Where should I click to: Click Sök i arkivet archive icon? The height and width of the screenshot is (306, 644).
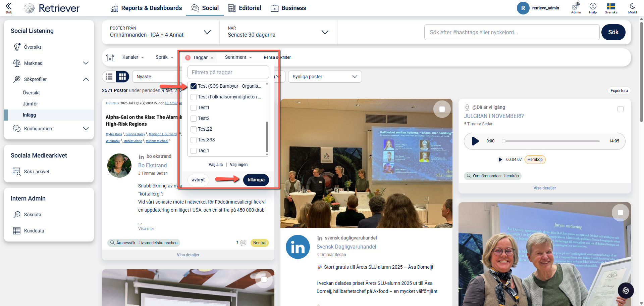click(16, 172)
